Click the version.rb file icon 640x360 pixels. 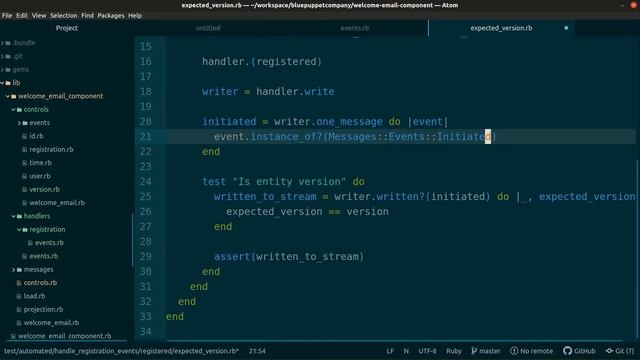[24, 190]
